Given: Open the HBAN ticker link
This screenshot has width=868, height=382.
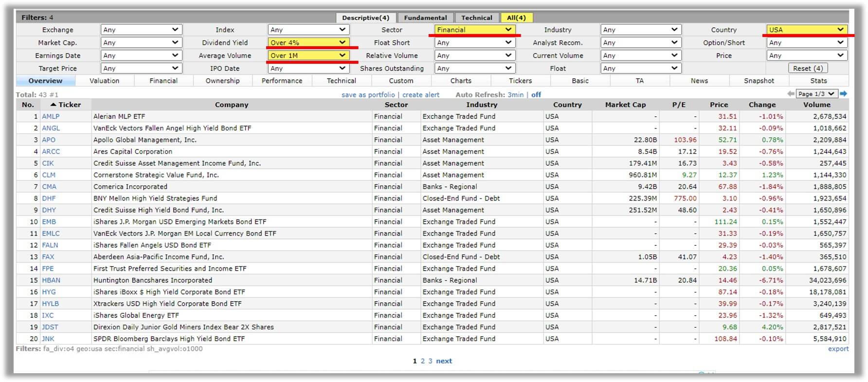Looking at the screenshot, I should point(51,280).
